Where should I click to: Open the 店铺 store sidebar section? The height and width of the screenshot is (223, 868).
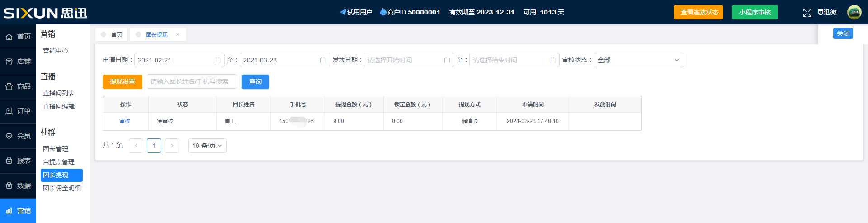(x=18, y=62)
